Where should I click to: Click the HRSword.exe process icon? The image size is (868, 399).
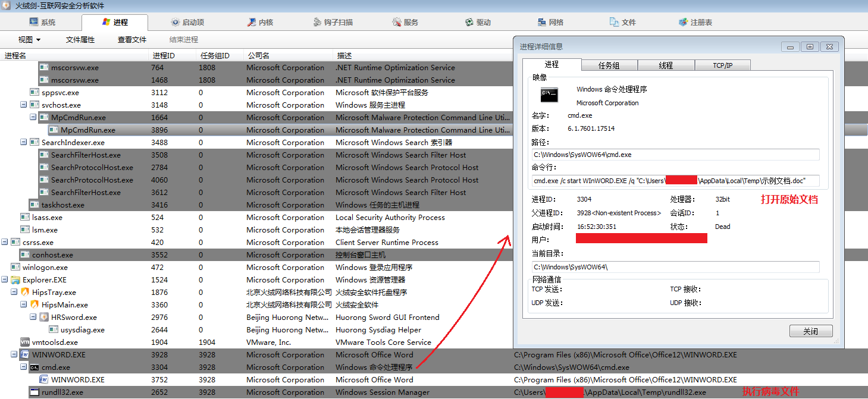tap(44, 318)
